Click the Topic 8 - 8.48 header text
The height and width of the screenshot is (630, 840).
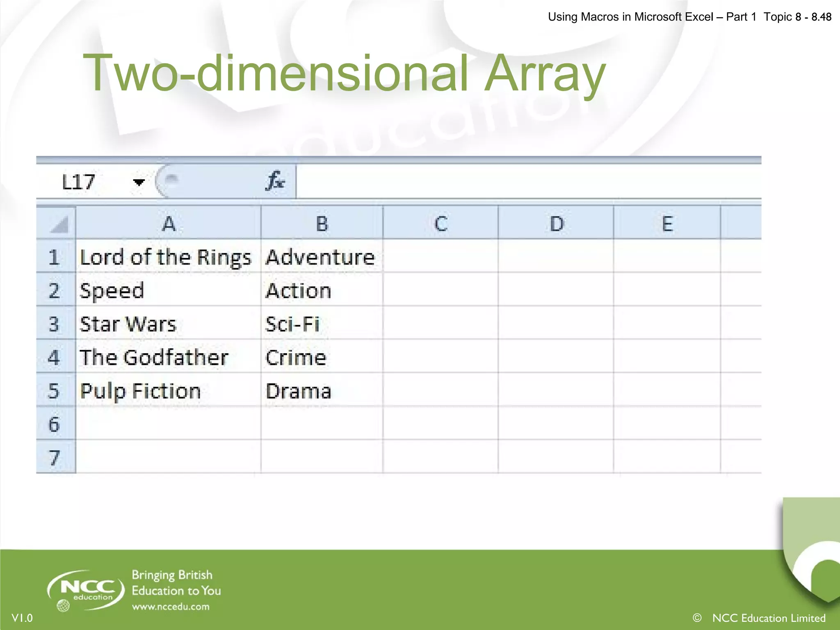797,17
